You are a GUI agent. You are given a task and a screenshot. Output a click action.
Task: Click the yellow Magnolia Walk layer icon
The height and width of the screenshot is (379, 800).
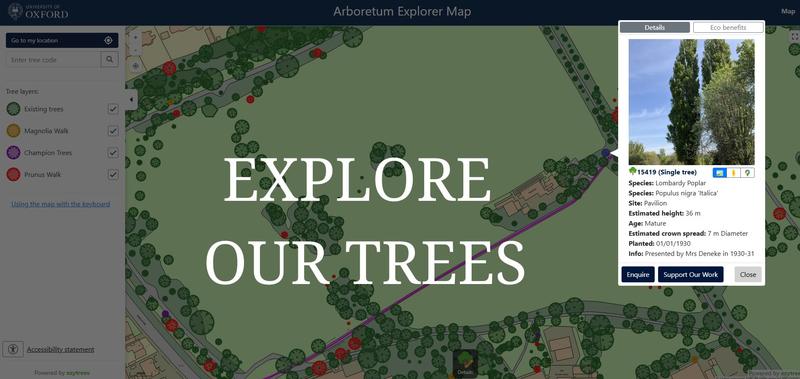tap(14, 131)
